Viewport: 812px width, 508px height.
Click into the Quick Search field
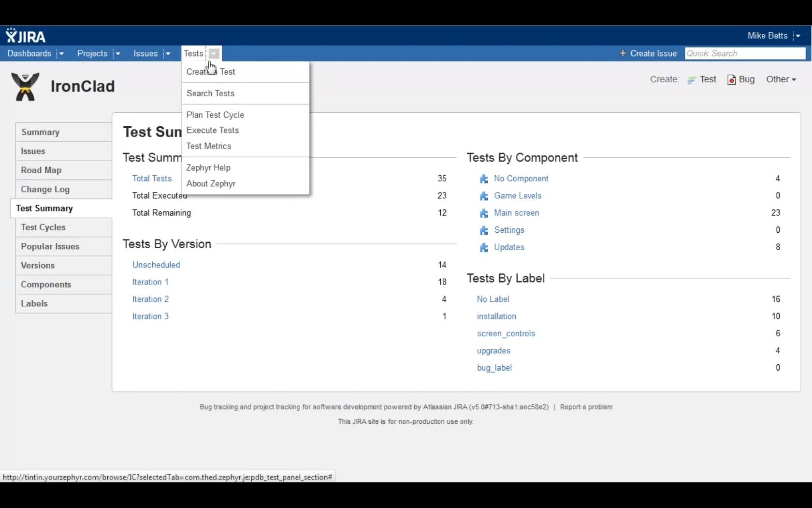point(745,53)
